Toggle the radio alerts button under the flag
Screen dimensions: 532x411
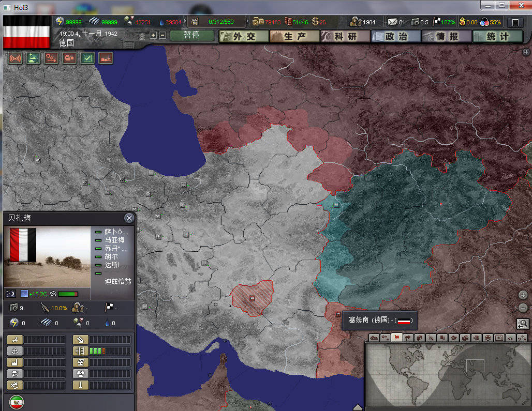point(16,58)
